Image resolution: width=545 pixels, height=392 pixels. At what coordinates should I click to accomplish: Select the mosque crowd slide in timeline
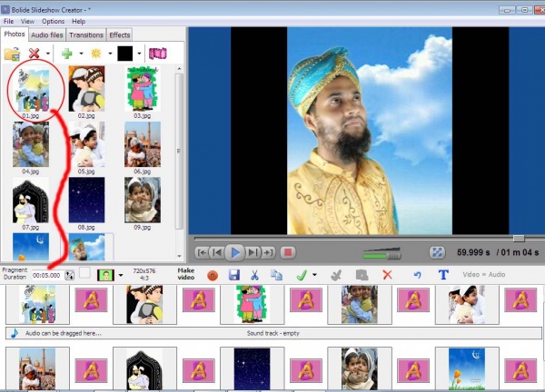(37, 368)
